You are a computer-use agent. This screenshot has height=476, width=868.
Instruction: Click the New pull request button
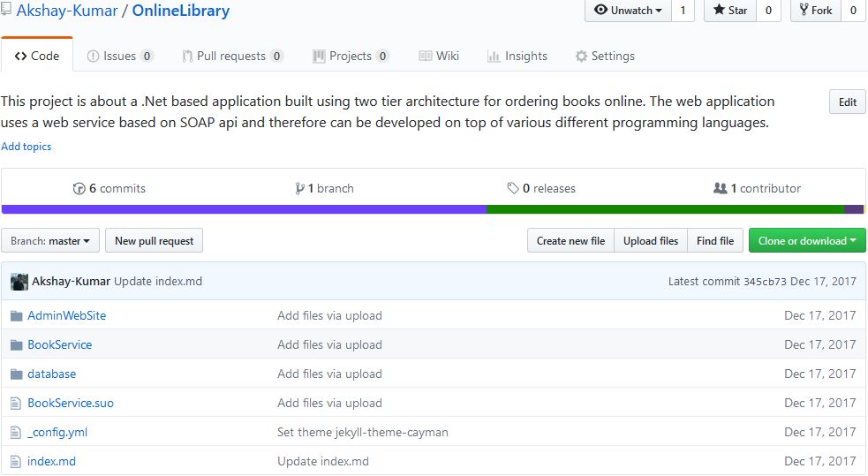[x=154, y=241]
